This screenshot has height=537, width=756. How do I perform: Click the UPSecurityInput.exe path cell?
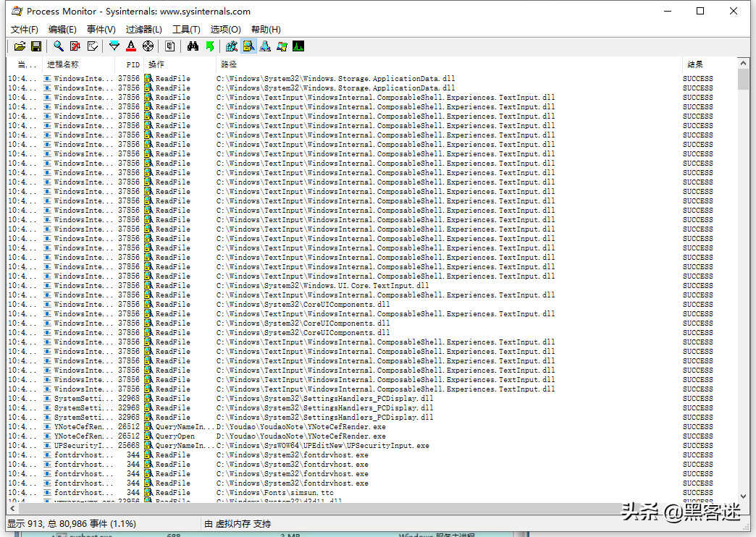[x=322, y=445]
